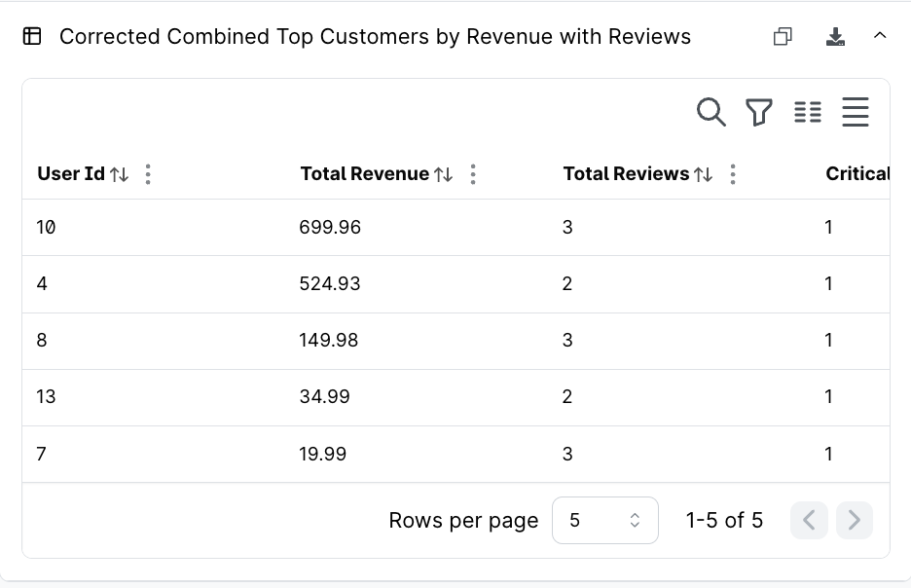Sort by User Id column

coord(119,174)
